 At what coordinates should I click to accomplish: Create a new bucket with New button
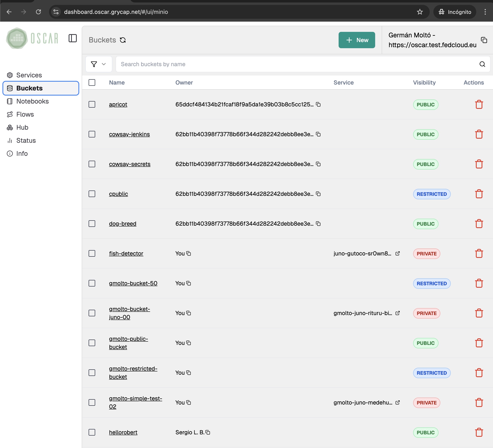pos(357,40)
